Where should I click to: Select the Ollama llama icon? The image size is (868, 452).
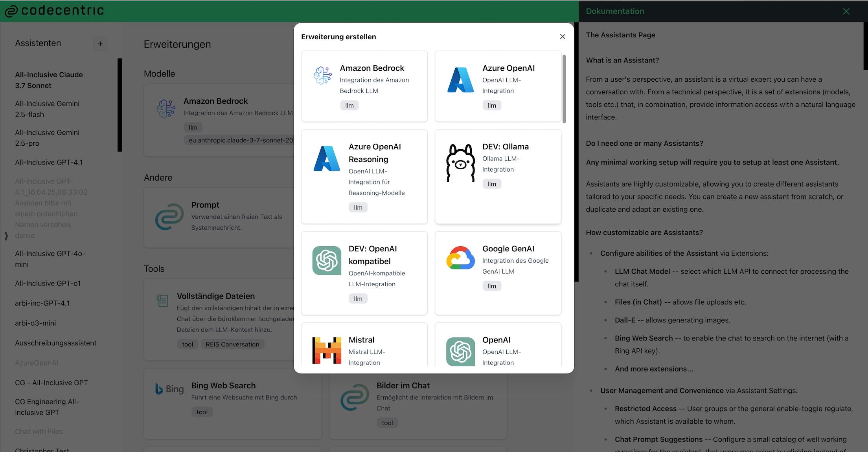point(460,163)
